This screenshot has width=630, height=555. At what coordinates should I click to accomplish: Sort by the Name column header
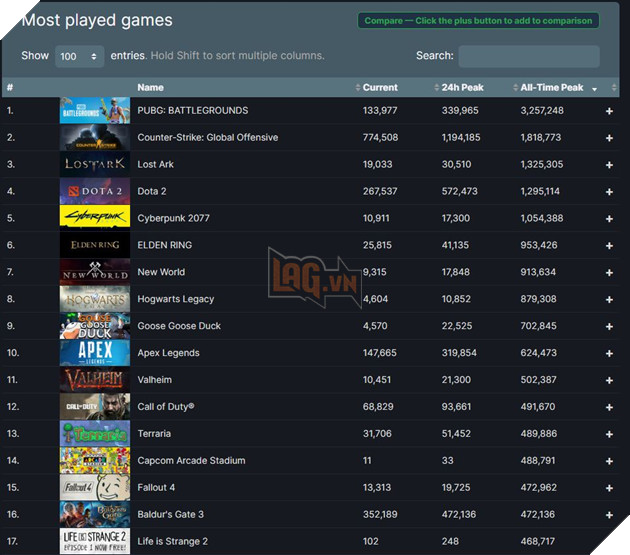point(150,88)
